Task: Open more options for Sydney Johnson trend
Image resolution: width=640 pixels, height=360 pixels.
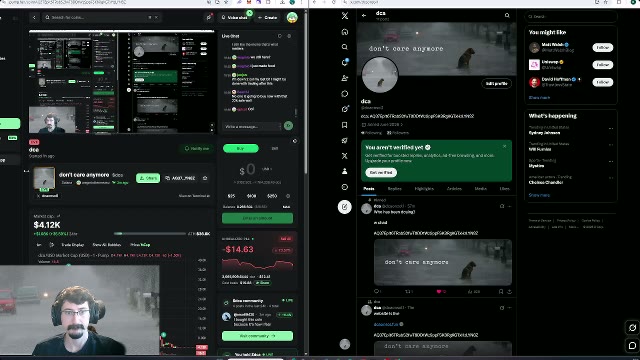Action: [x=611, y=129]
